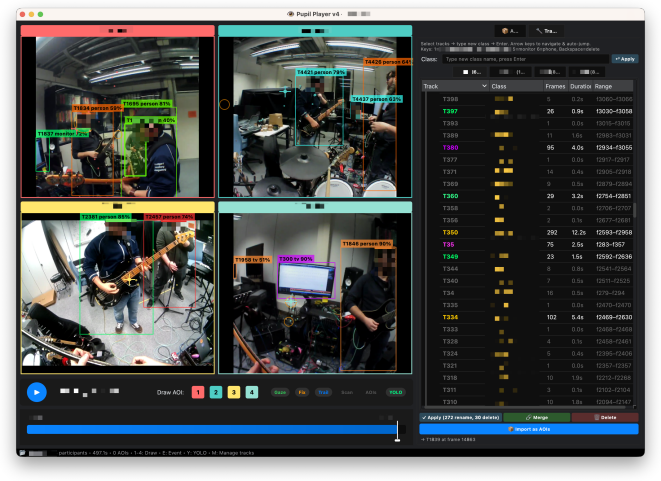The width and height of the screenshot is (661, 481).
Task: Click the T1958 tv 51% detection label
Action: click(253, 260)
